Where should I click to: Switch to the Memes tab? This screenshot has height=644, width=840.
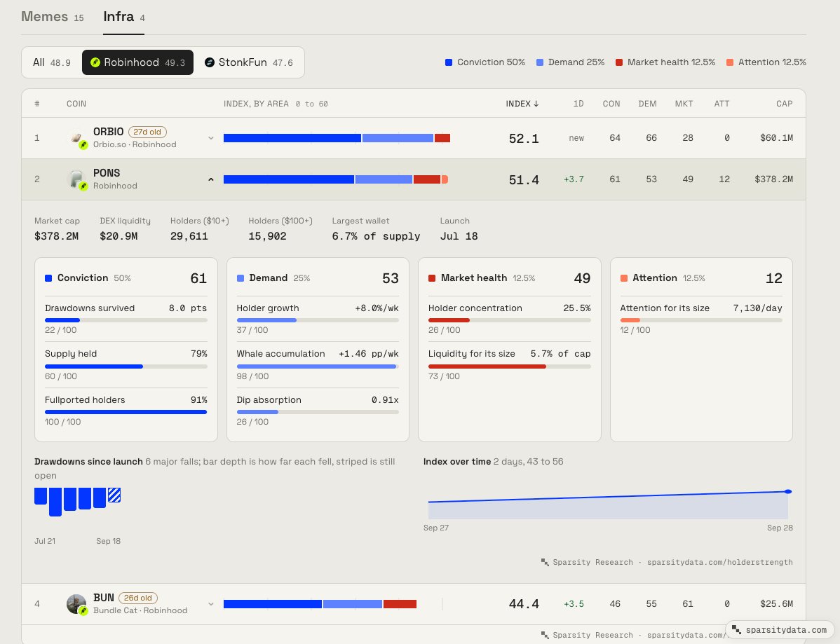(52, 17)
